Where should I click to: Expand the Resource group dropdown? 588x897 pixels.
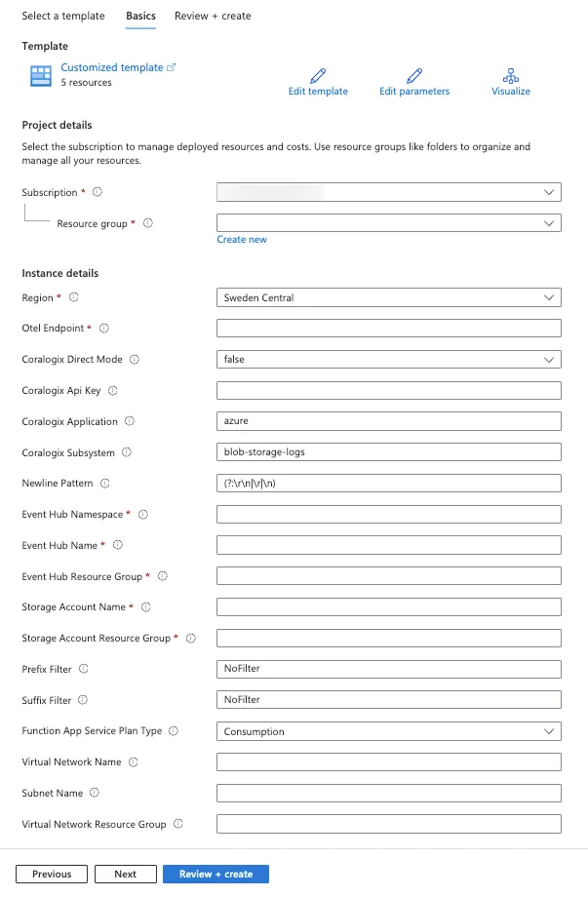click(x=389, y=223)
